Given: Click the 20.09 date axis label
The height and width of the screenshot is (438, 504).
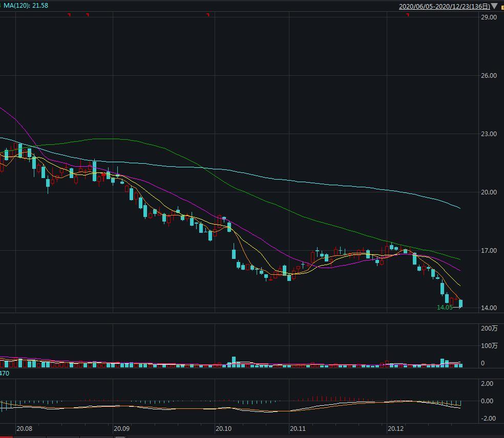Looking at the screenshot, I should [x=121, y=429].
